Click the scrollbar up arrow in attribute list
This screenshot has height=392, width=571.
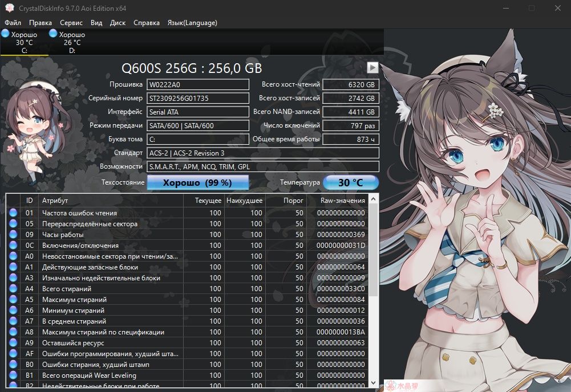coord(373,199)
